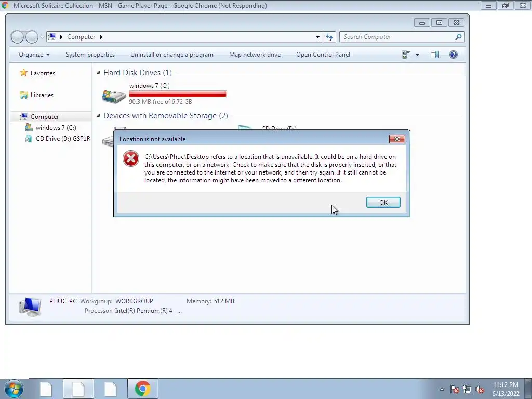
Task: Click the PHUC-PC name in details pane
Action: coord(63,301)
